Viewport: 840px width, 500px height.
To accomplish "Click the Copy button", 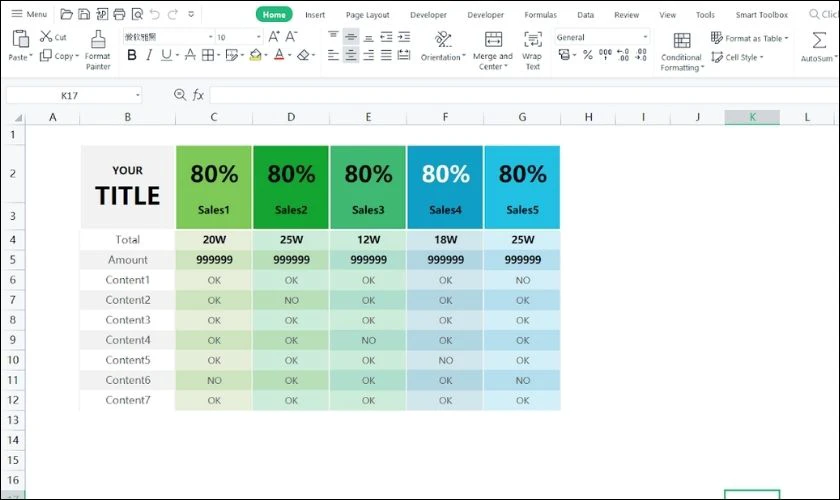I will click(x=59, y=55).
